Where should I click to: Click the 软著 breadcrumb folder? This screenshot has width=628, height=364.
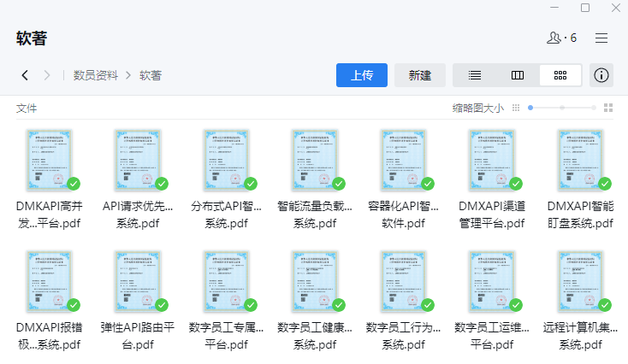151,75
